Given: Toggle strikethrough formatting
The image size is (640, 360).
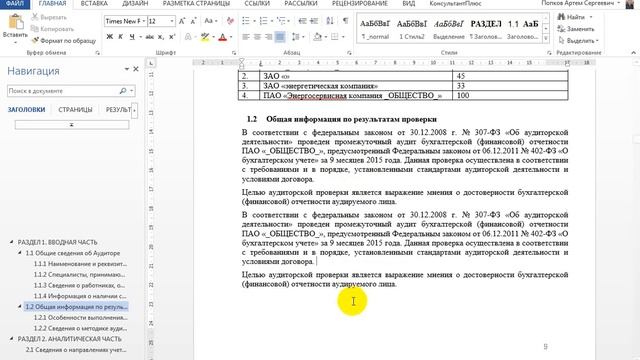Looking at the screenshot, I should click(x=150, y=37).
